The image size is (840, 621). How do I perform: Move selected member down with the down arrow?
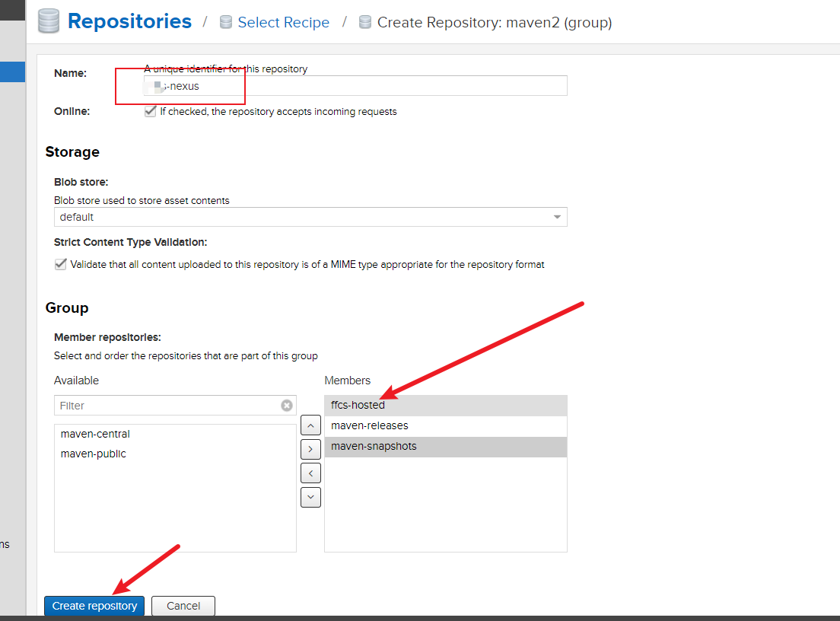[310, 498]
